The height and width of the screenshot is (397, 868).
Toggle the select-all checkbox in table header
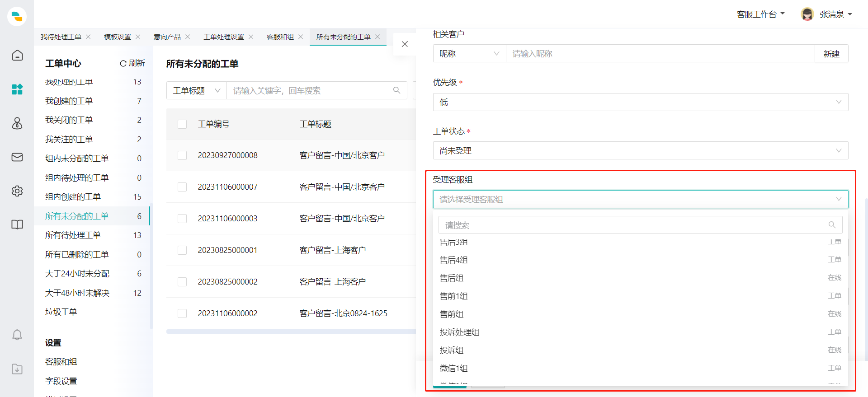(182, 124)
